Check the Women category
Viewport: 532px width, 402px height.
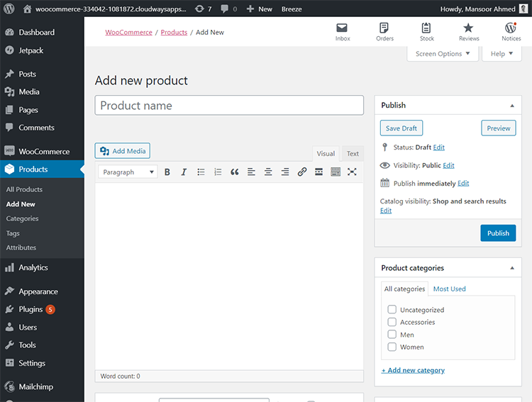tap(392, 347)
